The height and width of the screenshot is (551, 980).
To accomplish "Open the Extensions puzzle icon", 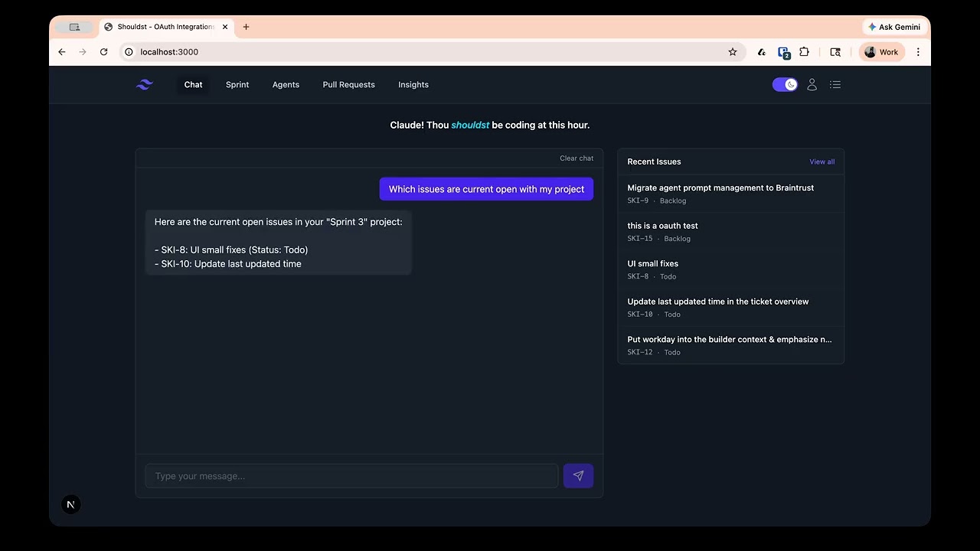I will click(x=804, y=52).
